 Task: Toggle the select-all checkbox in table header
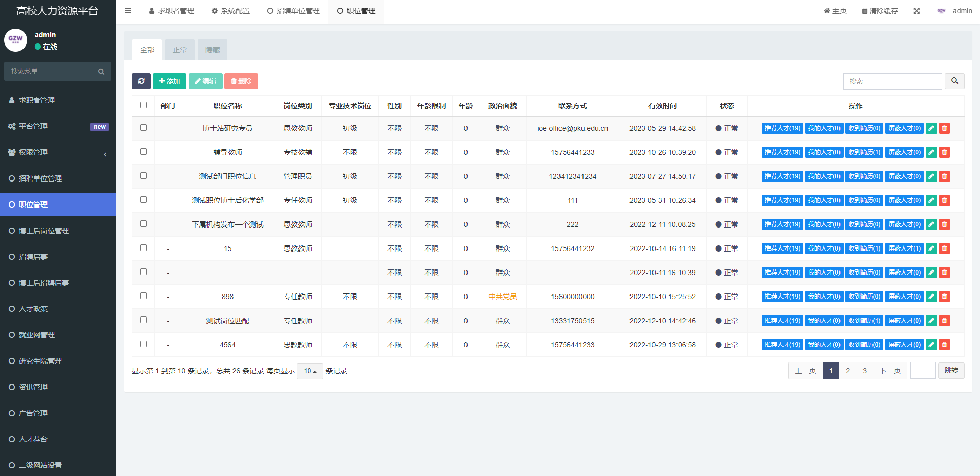pyautogui.click(x=143, y=105)
